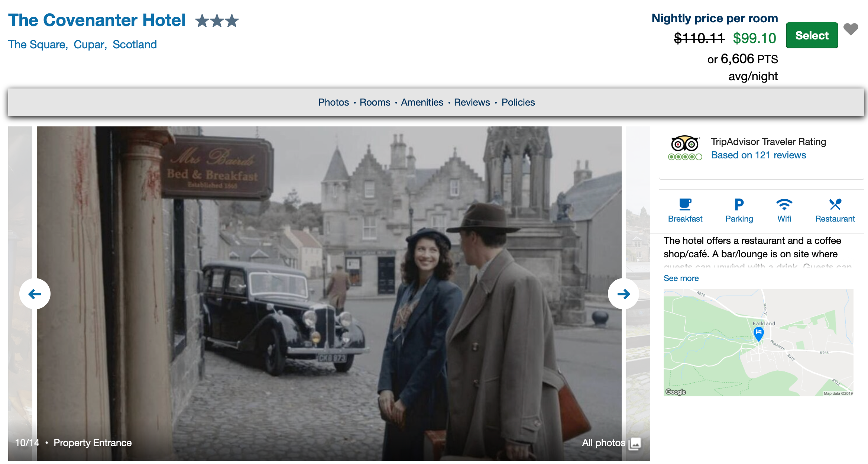Click the Google logo on the map
Screen dimensions: 868x464
click(676, 391)
